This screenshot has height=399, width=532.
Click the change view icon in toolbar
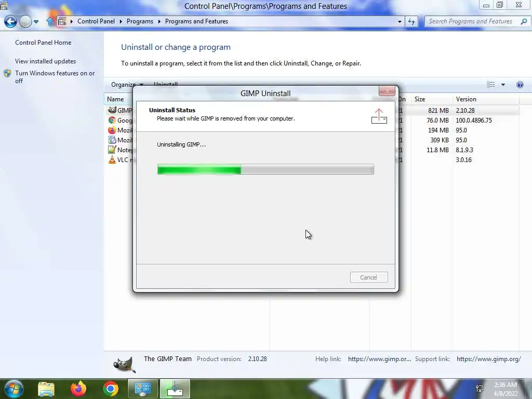coord(490,85)
